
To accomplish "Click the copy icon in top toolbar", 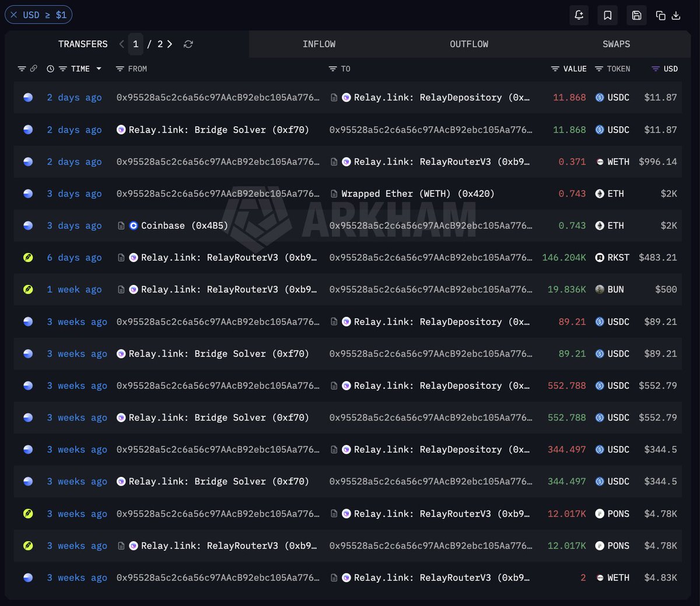I will pos(660,16).
